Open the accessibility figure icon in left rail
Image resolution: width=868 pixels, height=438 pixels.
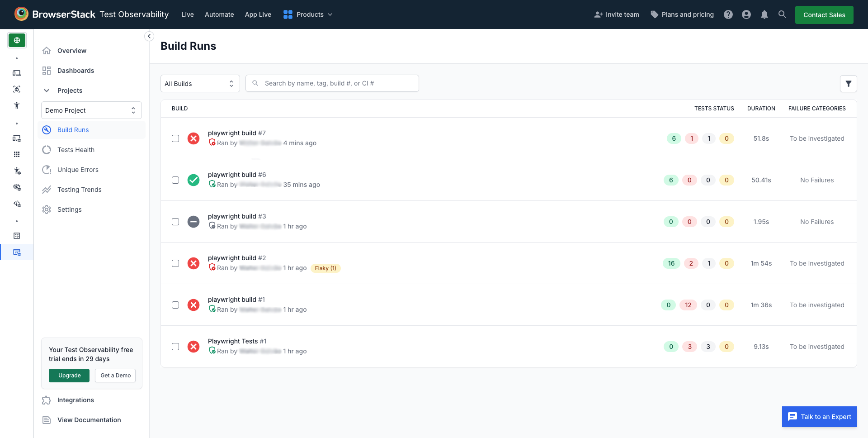pos(17,105)
